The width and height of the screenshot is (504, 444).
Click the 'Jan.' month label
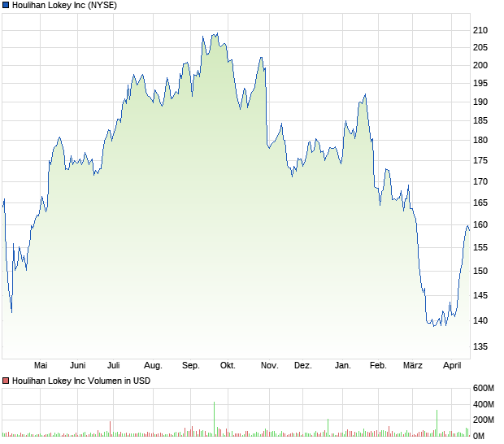pyautogui.click(x=343, y=366)
